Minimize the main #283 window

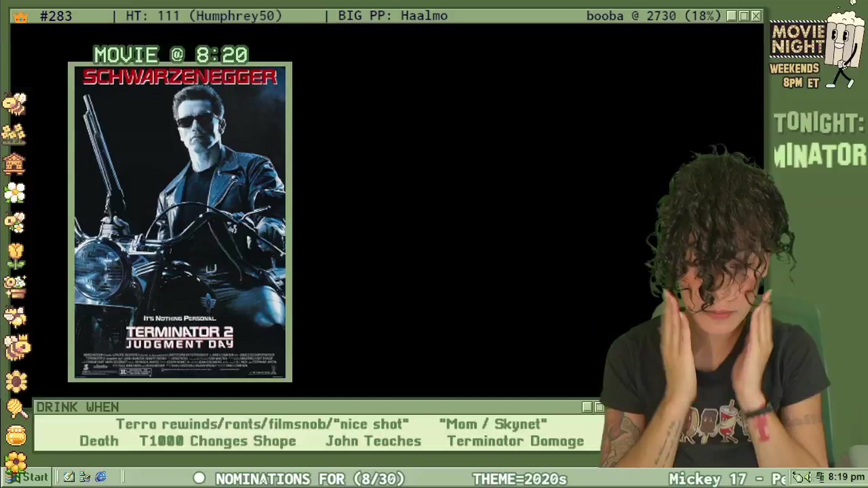click(732, 16)
